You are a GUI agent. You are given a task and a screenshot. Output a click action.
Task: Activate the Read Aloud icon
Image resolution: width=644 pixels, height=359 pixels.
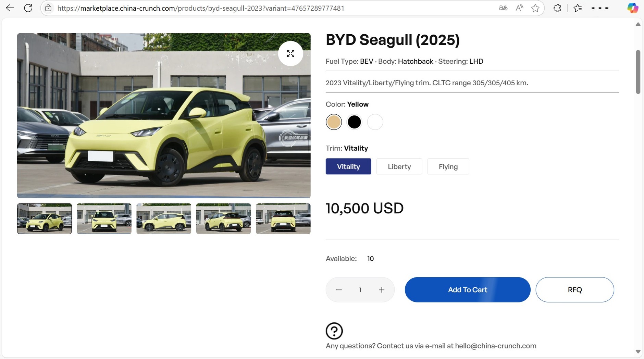(x=519, y=8)
